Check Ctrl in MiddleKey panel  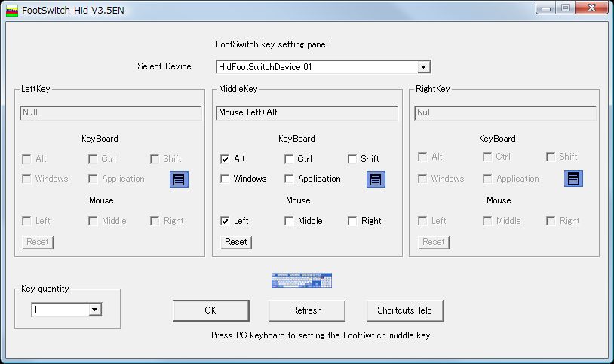pos(289,159)
